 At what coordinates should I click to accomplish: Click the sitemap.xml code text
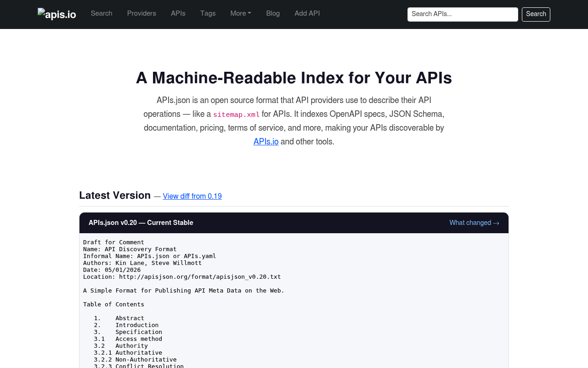click(236, 115)
